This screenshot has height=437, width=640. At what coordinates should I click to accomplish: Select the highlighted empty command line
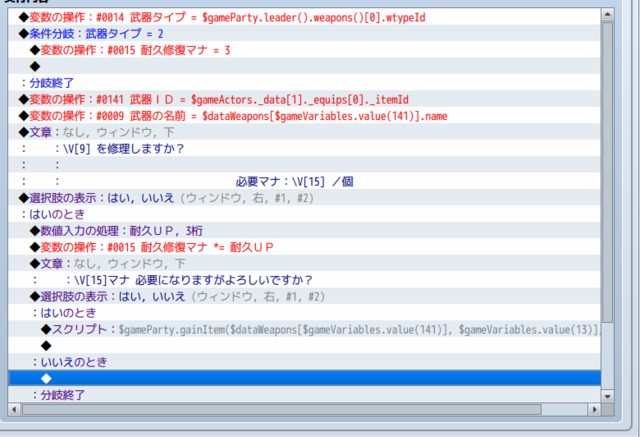click(x=304, y=379)
